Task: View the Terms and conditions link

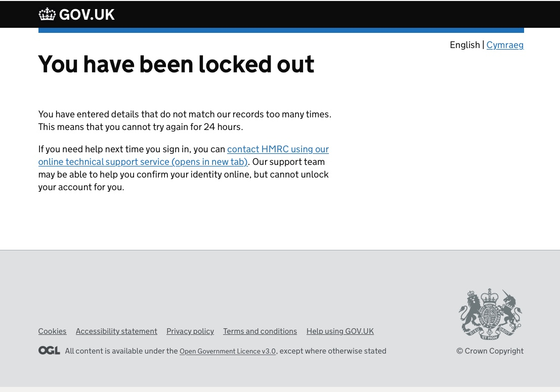Action: 260,331
